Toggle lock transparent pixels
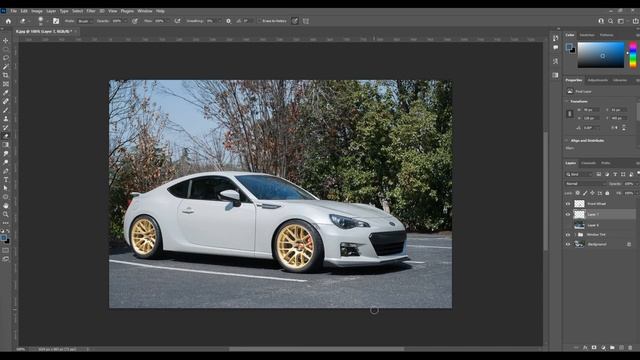 [578, 193]
